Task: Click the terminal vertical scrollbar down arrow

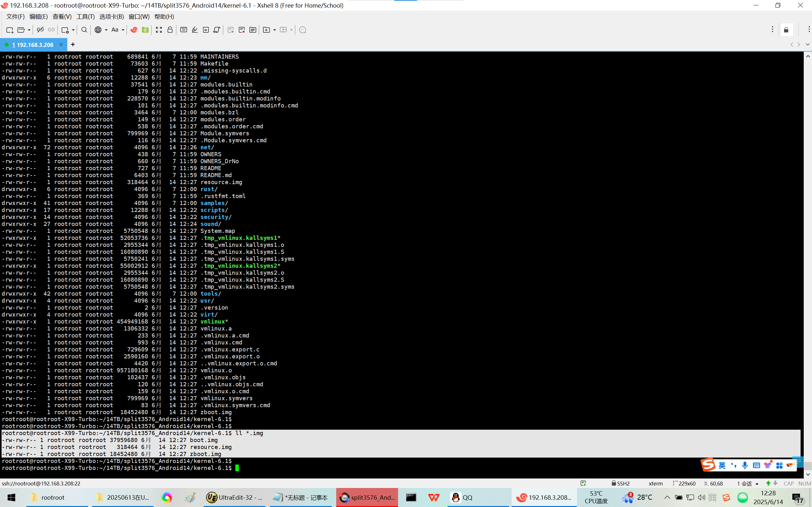Action: [x=808, y=474]
